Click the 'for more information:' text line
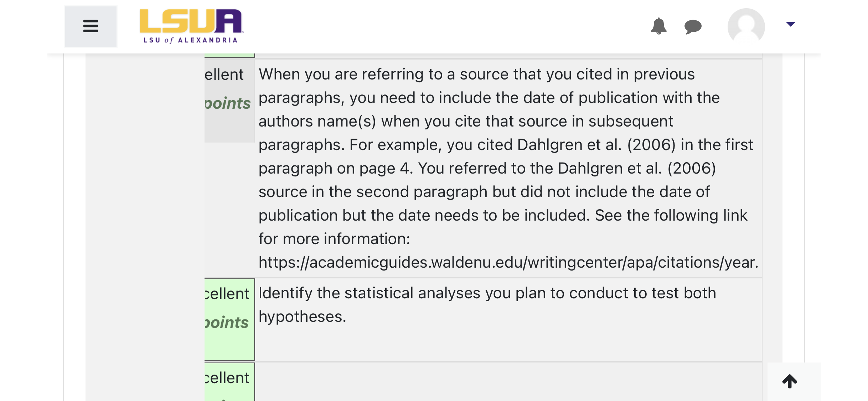The image size is (868, 401). 334,239
